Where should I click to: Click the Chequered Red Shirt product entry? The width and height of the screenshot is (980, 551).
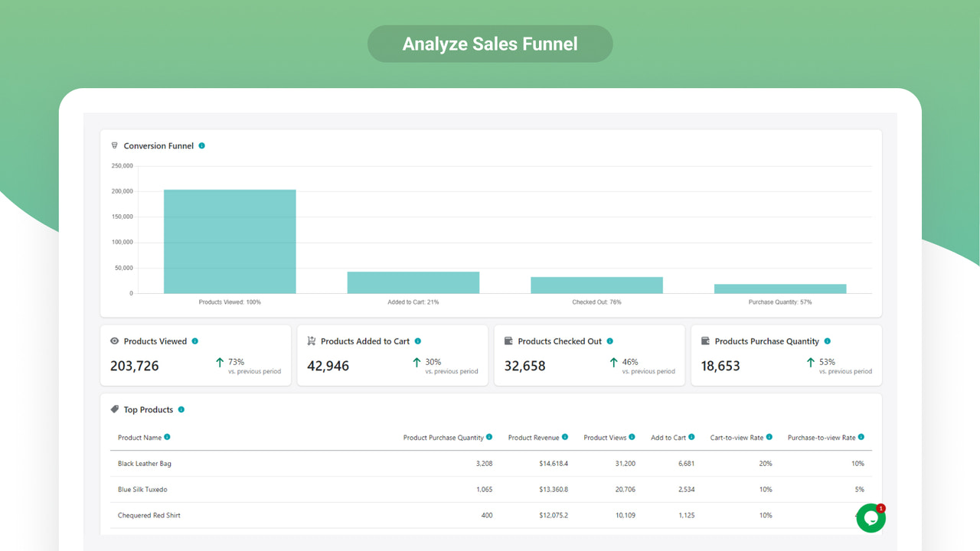pyautogui.click(x=148, y=515)
